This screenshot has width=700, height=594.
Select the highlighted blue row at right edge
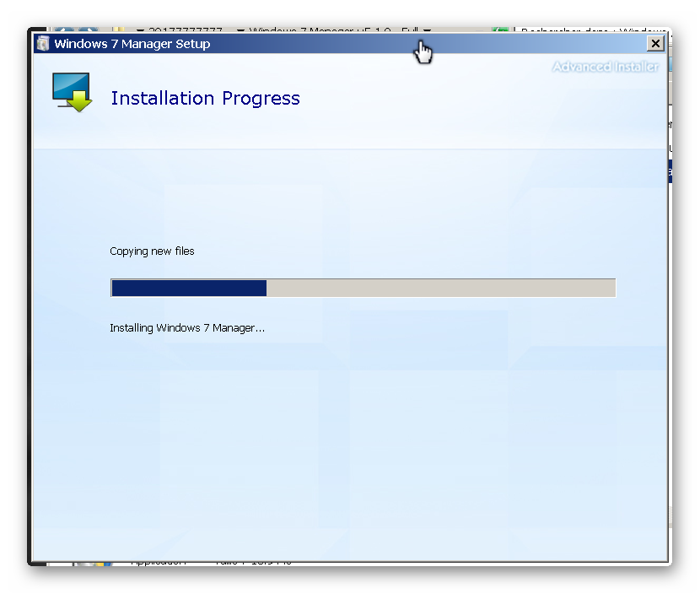click(670, 172)
